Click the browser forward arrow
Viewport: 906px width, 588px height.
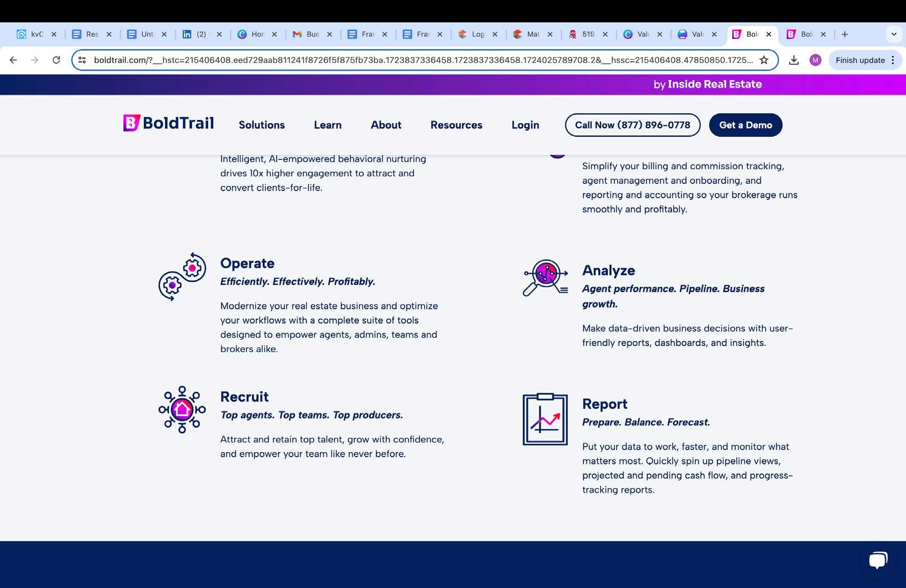[x=35, y=60]
